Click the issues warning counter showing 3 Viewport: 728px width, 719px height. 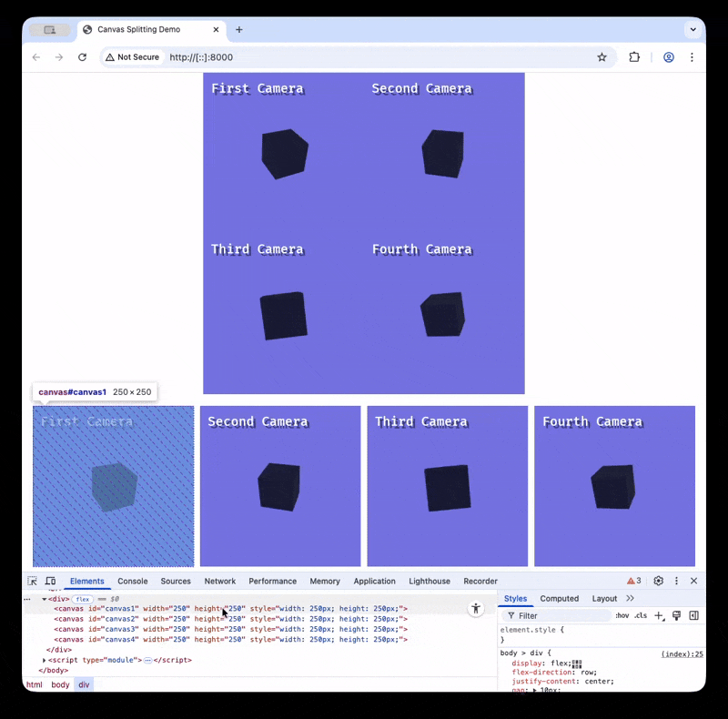[x=633, y=581]
